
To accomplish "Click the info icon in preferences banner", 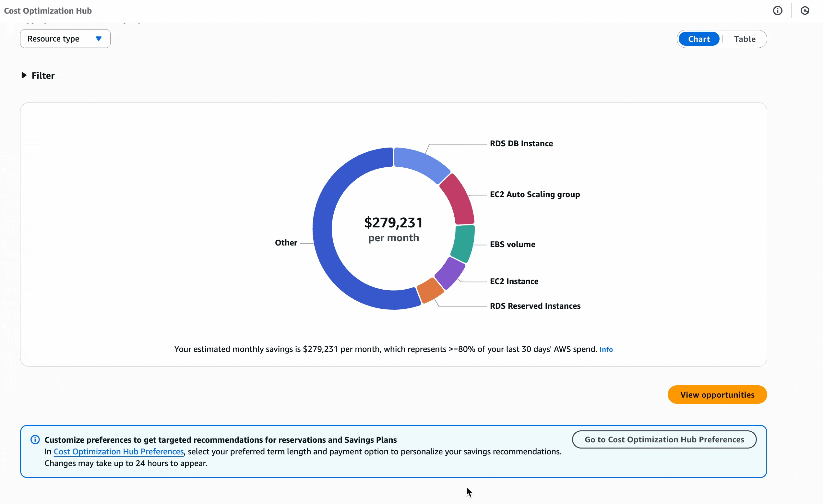I will coord(35,439).
